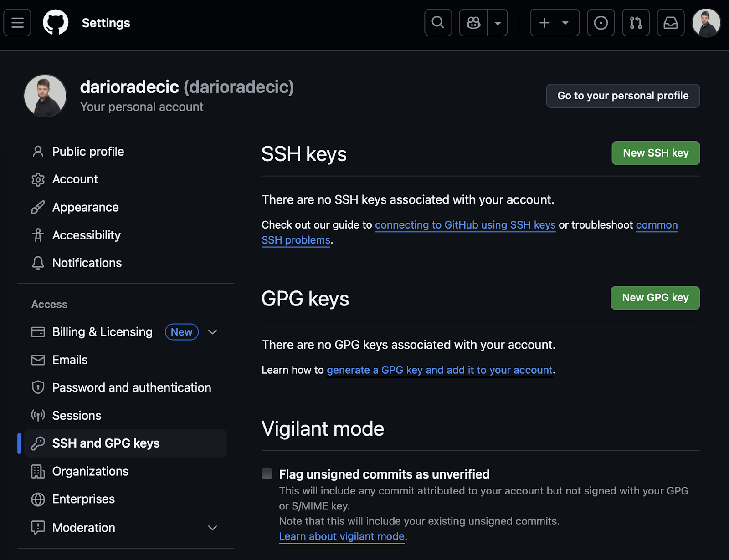Image resolution: width=729 pixels, height=560 pixels.
Task: Open generate a GPG key link
Action: [440, 370]
